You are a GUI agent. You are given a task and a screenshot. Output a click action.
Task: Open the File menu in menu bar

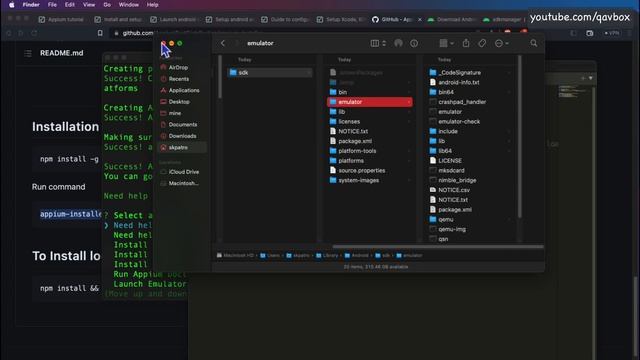(52, 5)
